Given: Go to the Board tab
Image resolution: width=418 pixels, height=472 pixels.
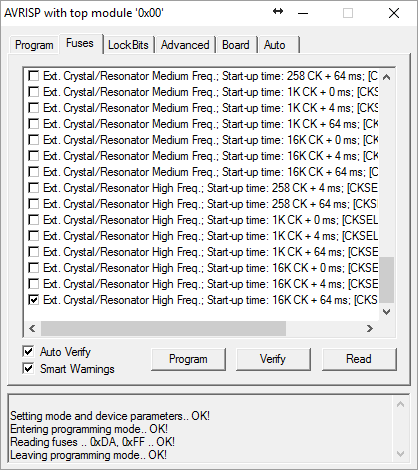Looking at the screenshot, I should [x=236, y=45].
